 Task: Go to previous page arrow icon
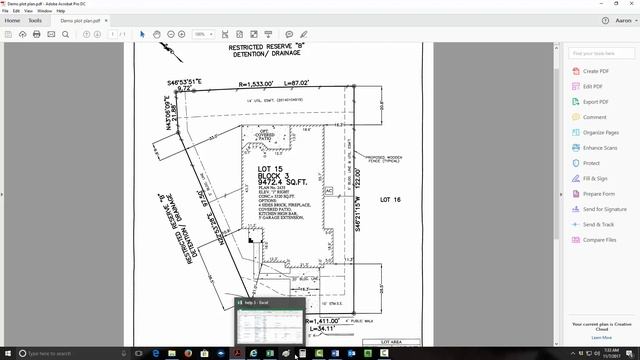(86, 35)
